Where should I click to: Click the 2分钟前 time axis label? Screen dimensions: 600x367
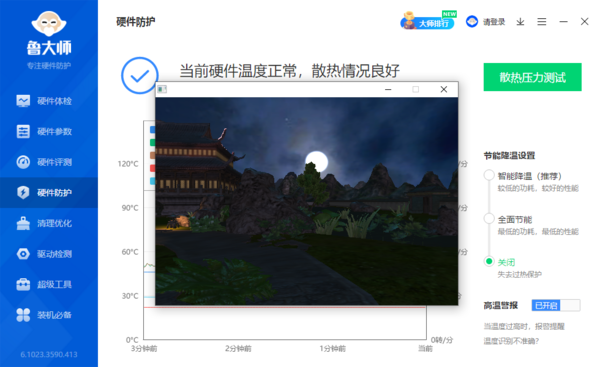(x=238, y=349)
